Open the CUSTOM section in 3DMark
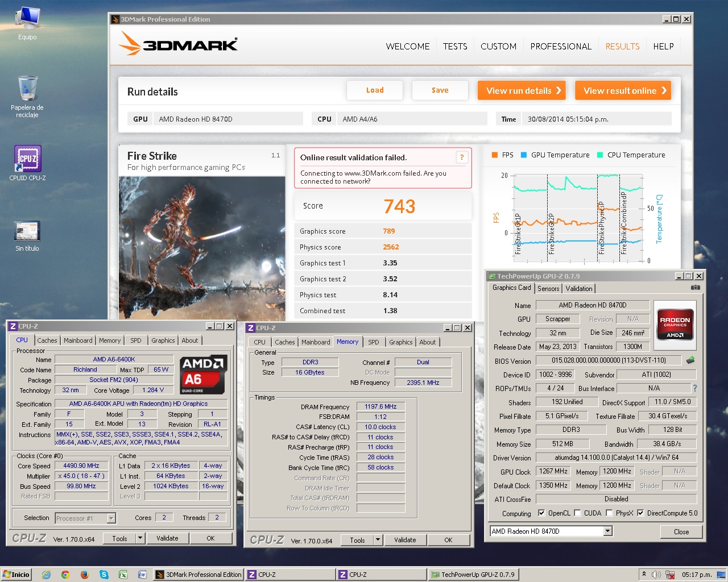Viewport: 728px width, 582px height. point(499,47)
